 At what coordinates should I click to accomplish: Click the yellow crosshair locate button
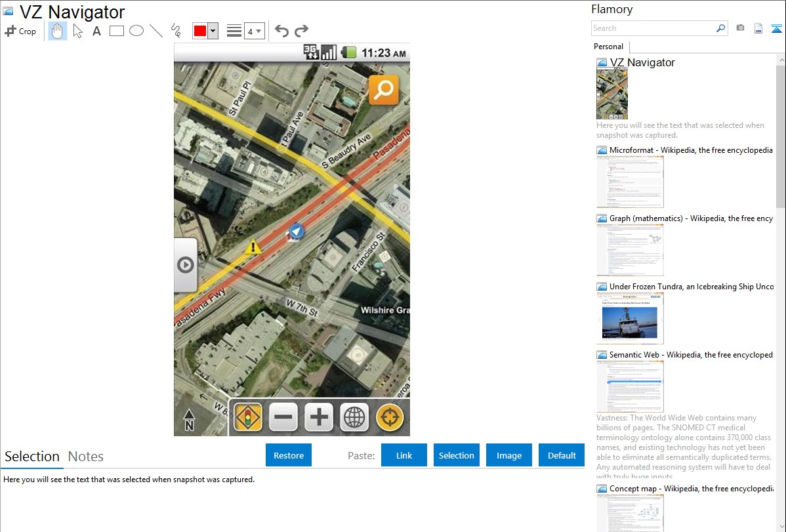tap(390, 417)
